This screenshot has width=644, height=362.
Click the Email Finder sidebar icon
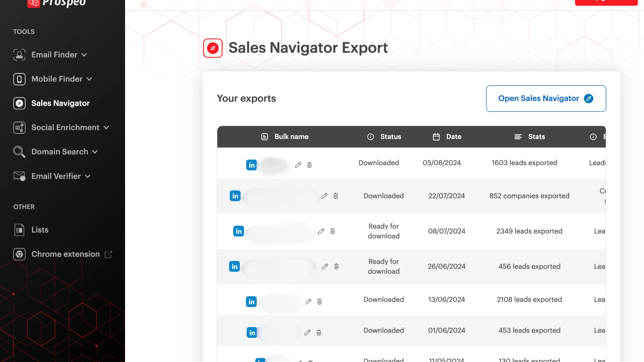(19, 55)
